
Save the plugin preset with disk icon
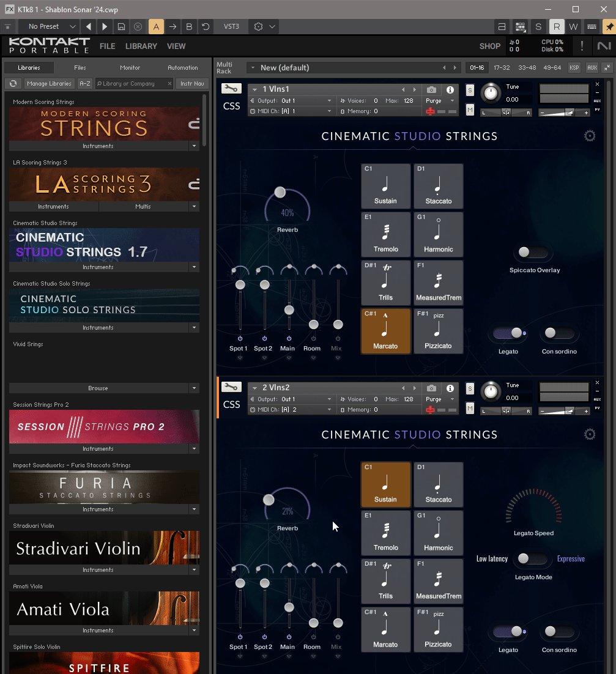coord(121,27)
